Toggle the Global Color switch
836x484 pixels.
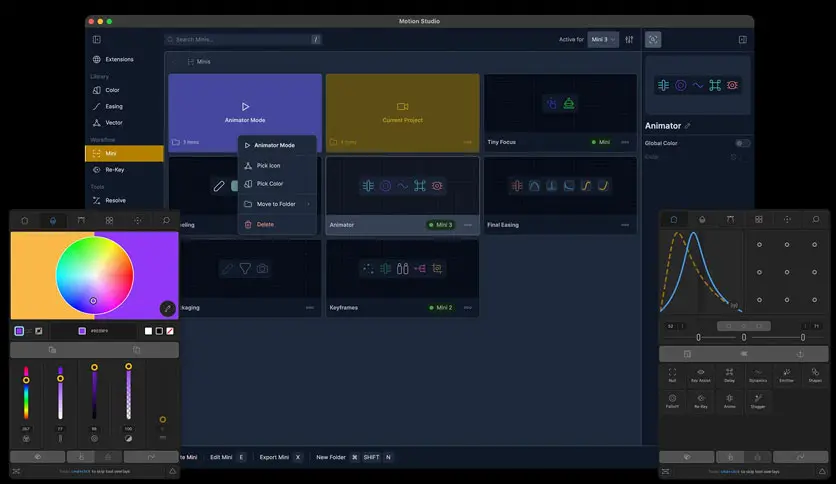point(742,143)
